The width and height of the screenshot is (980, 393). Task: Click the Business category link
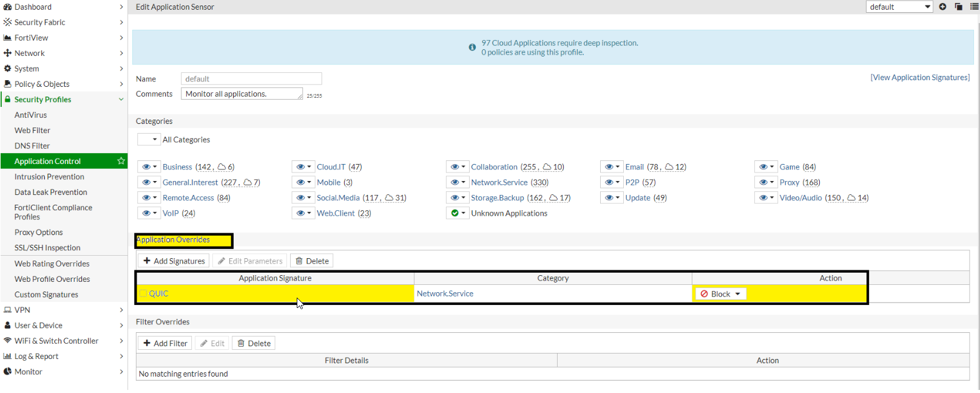click(x=177, y=166)
